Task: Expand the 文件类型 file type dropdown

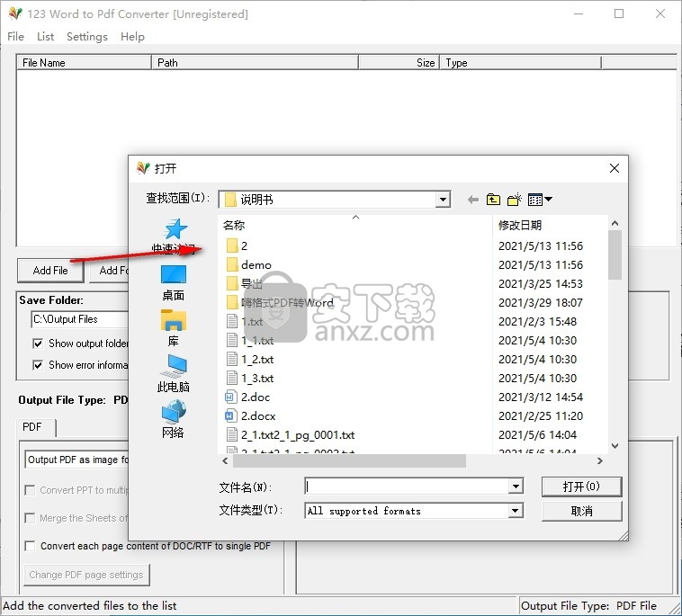Action: [516, 511]
